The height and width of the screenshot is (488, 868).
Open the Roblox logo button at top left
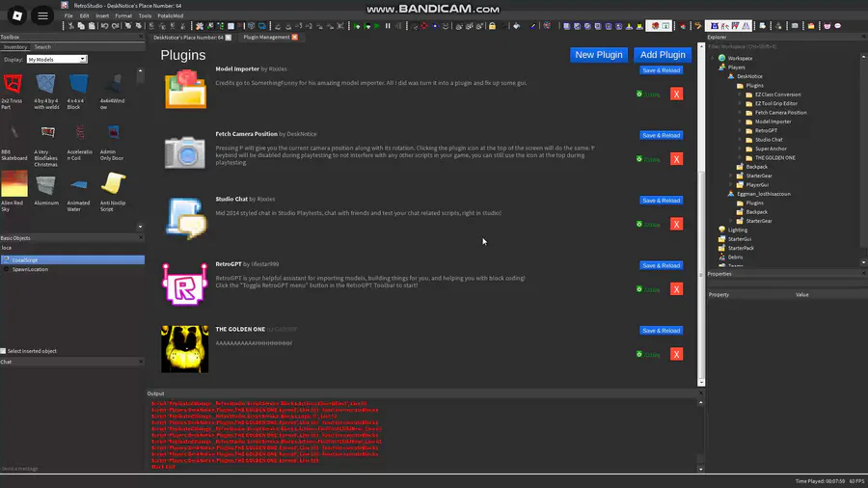[17, 15]
